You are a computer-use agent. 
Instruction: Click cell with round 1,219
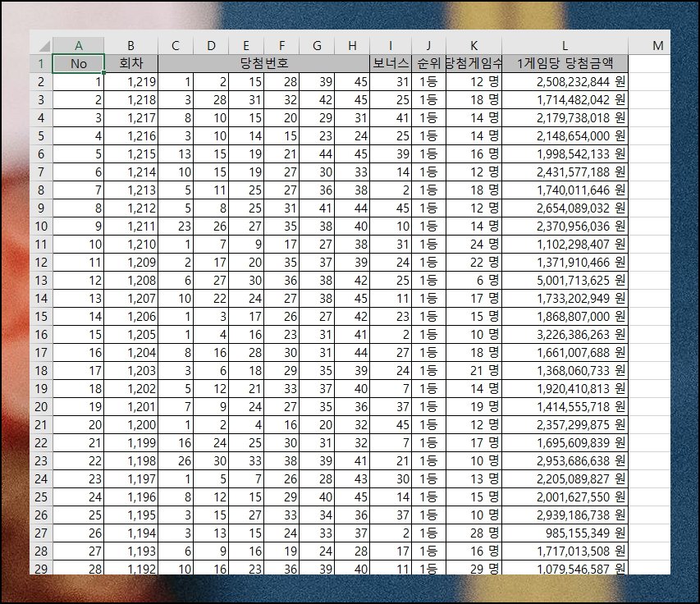130,82
